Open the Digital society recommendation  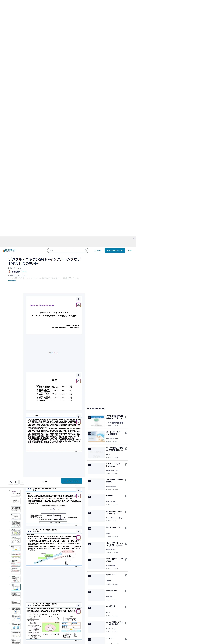[111, 591]
